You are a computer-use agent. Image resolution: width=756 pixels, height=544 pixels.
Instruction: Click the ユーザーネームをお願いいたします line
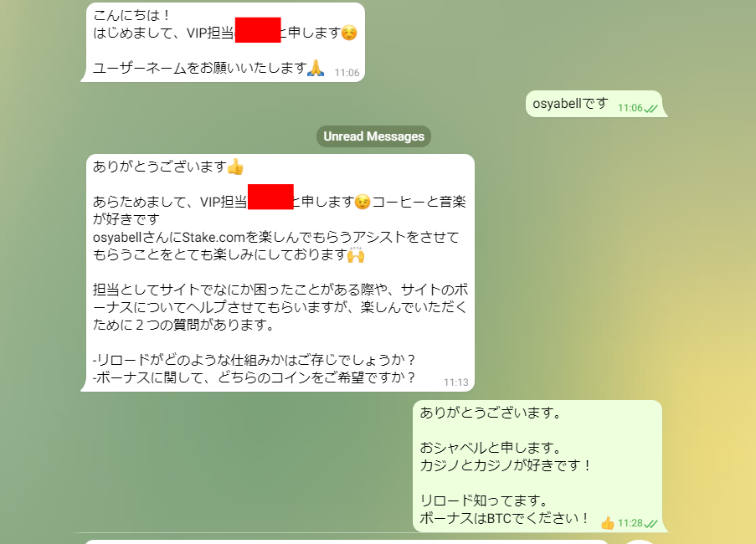tap(199, 68)
